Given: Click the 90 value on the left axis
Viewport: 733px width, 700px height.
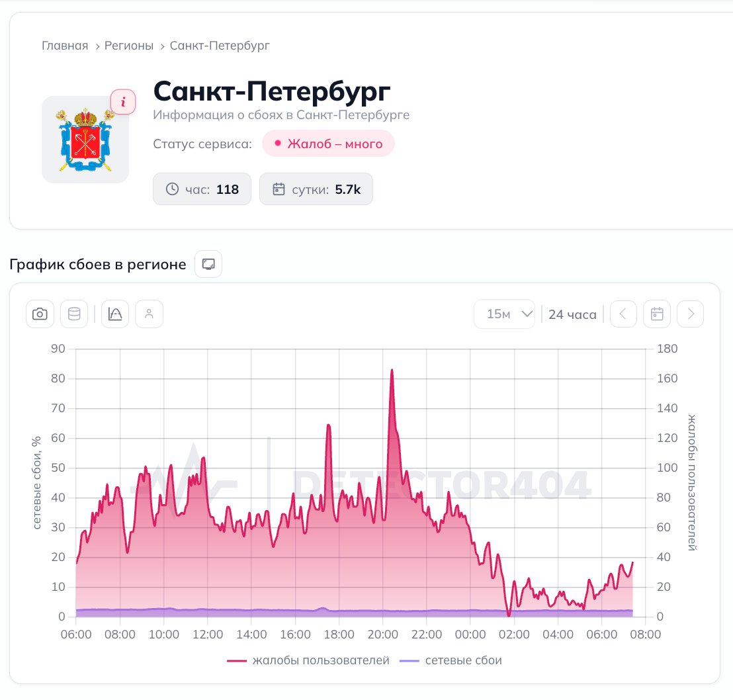Looking at the screenshot, I should coord(58,349).
